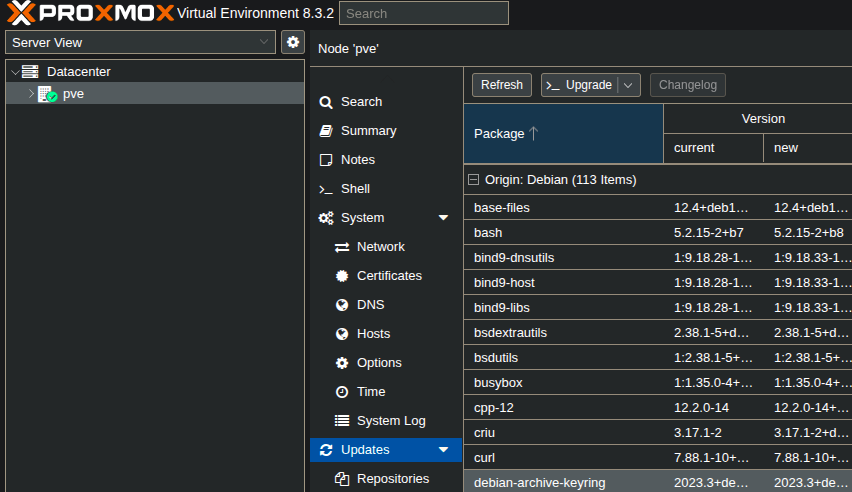Select the bind9-dnsutils package row
Image resolution: width=852 pixels, height=492 pixels.
coord(658,258)
